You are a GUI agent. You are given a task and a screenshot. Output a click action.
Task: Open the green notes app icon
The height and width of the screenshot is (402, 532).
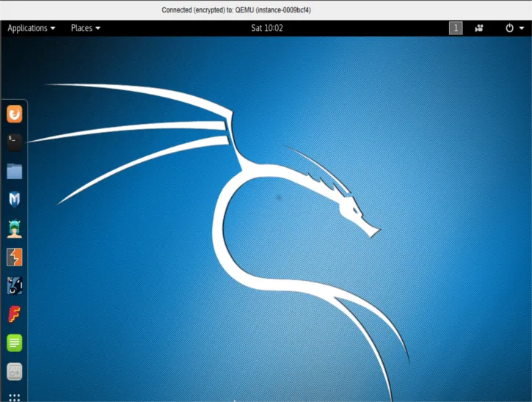coord(14,343)
